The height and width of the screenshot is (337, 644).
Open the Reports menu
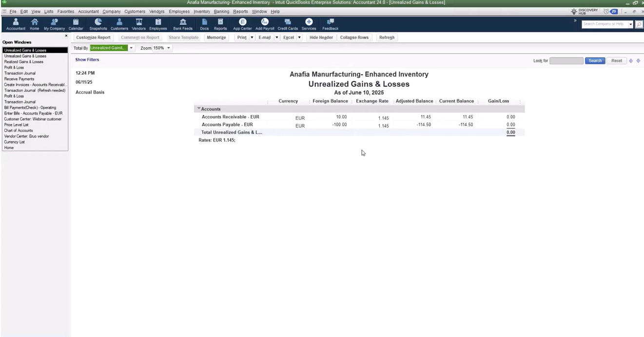(240, 11)
